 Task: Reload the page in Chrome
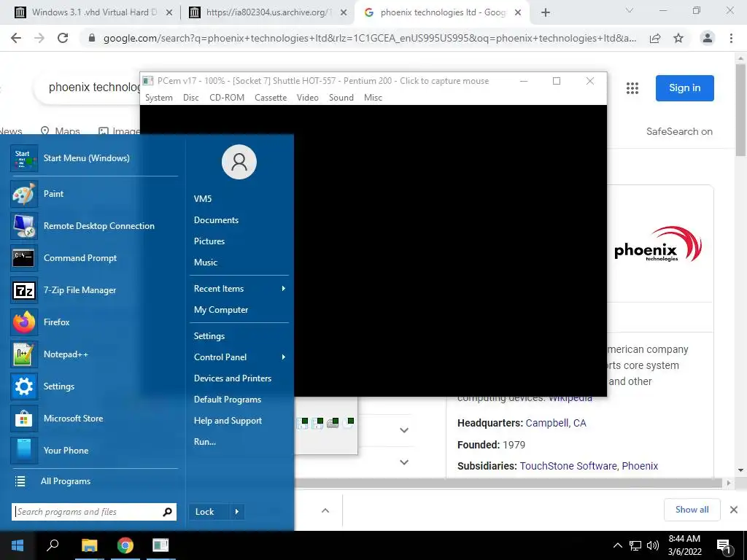tap(63, 38)
